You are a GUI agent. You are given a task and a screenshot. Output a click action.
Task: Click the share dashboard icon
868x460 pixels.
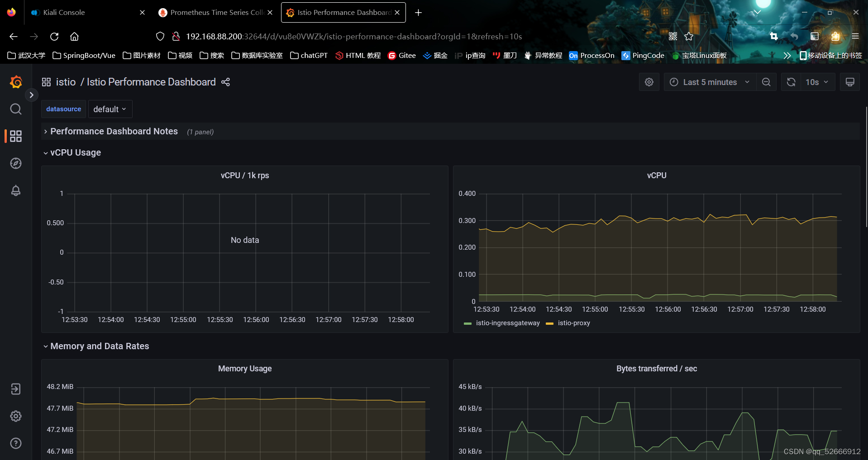point(226,82)
